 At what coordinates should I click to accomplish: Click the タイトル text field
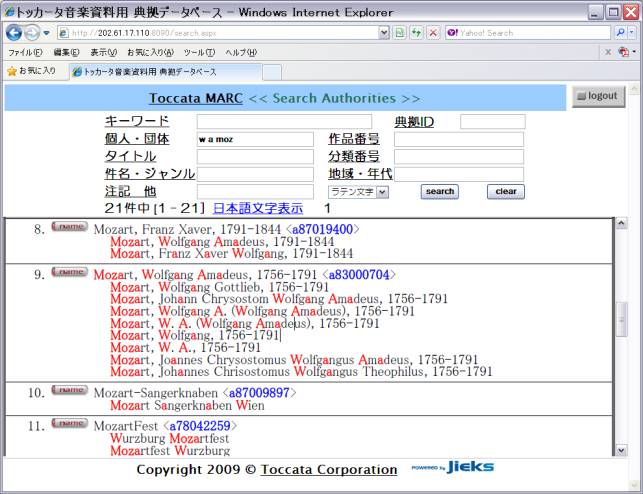pos(255,157)
